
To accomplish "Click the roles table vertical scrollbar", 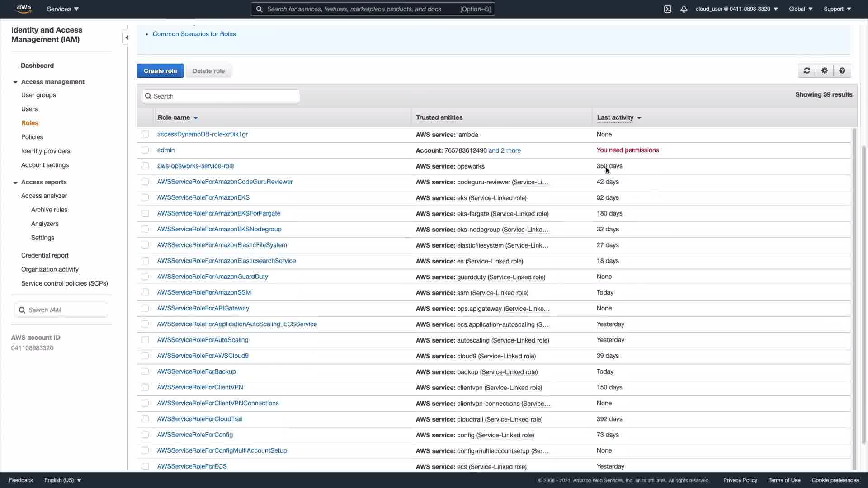I will click(x=854, y=298).
